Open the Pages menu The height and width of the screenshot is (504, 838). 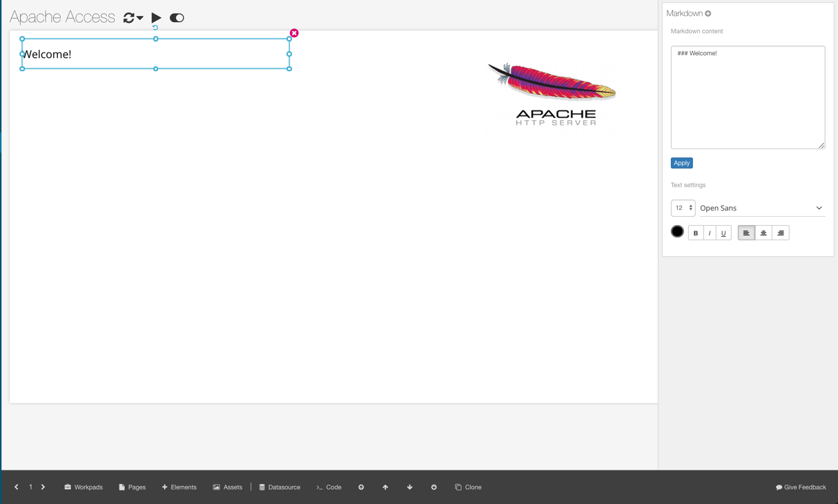point(132,487)
